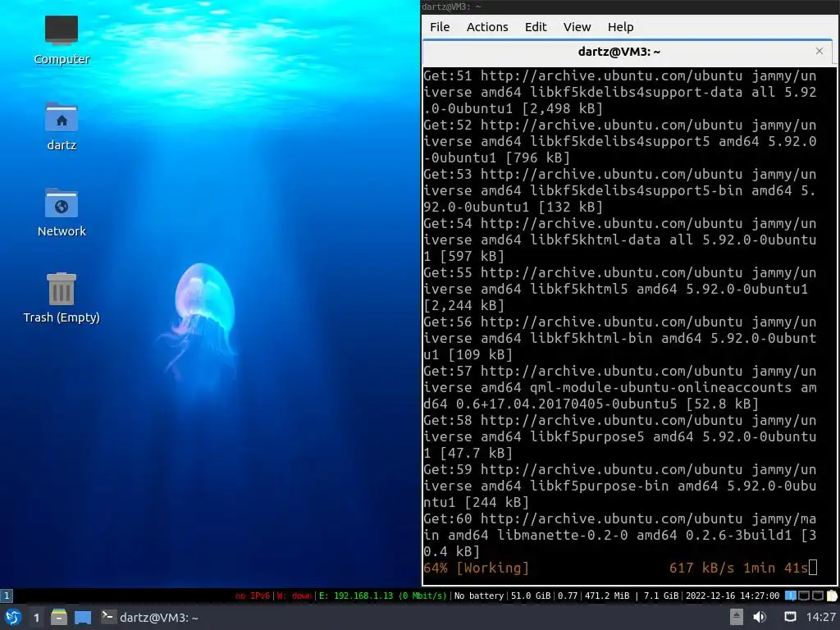This screenshot has height=630, width=840.
Task: Click the 14:27 panel clock
Action: coord(820,617)
